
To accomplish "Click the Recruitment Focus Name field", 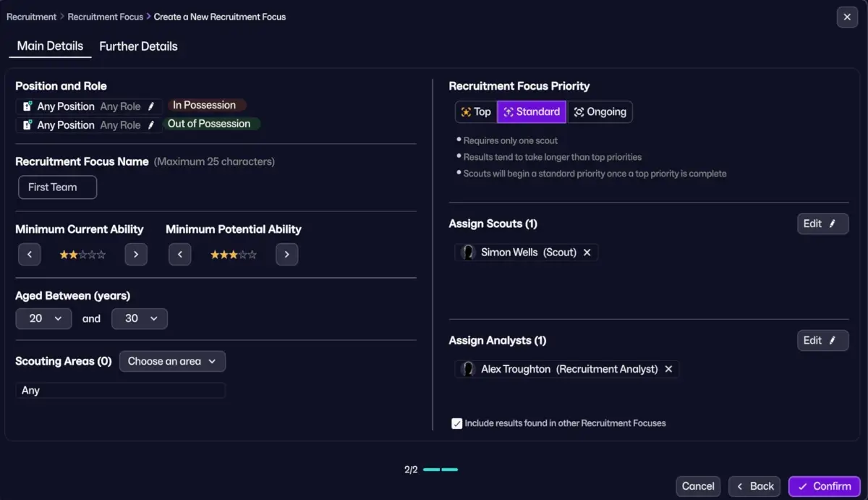I will point(58,187).
